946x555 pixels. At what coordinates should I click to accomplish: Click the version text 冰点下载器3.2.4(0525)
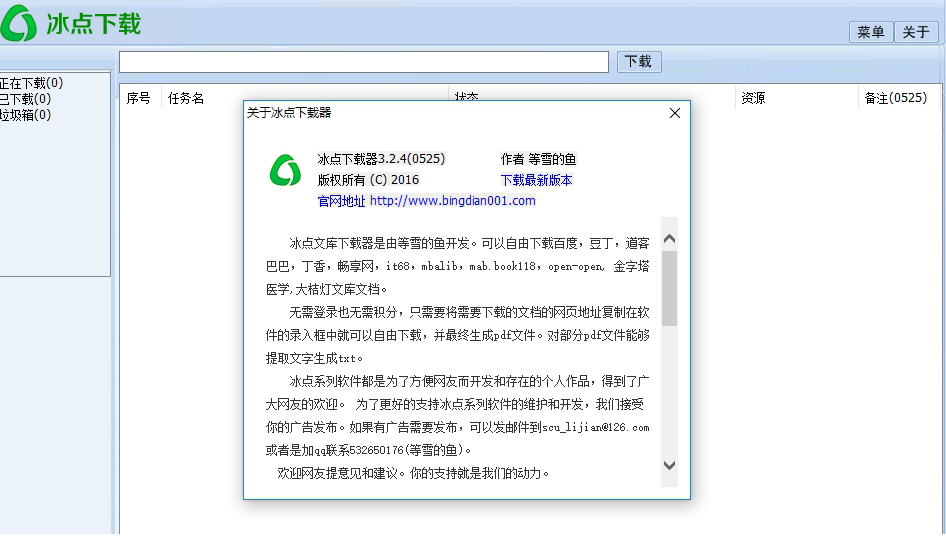[x=381, y=159]
